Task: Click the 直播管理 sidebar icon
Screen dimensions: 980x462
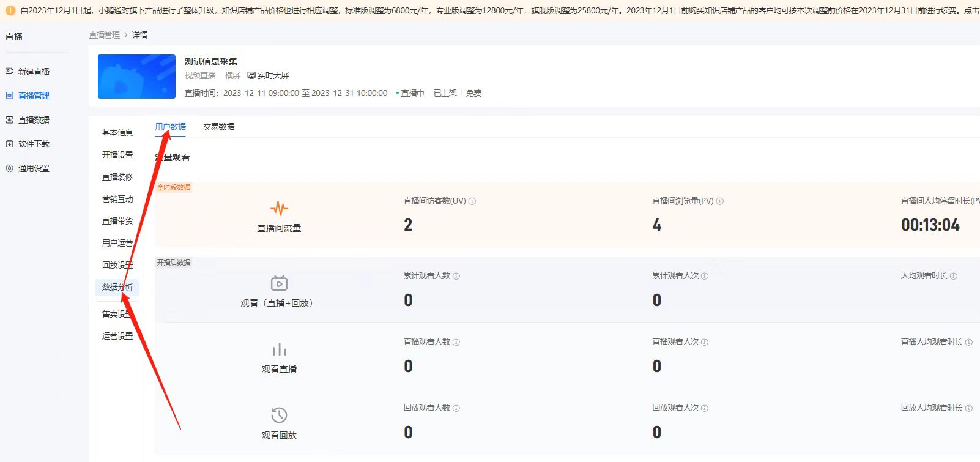Action: [9, 95]
